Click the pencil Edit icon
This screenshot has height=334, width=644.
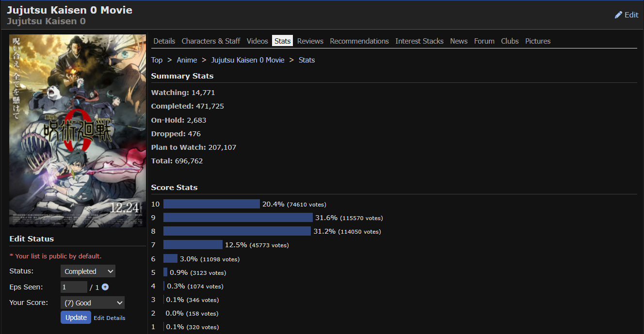click(618, 15)
